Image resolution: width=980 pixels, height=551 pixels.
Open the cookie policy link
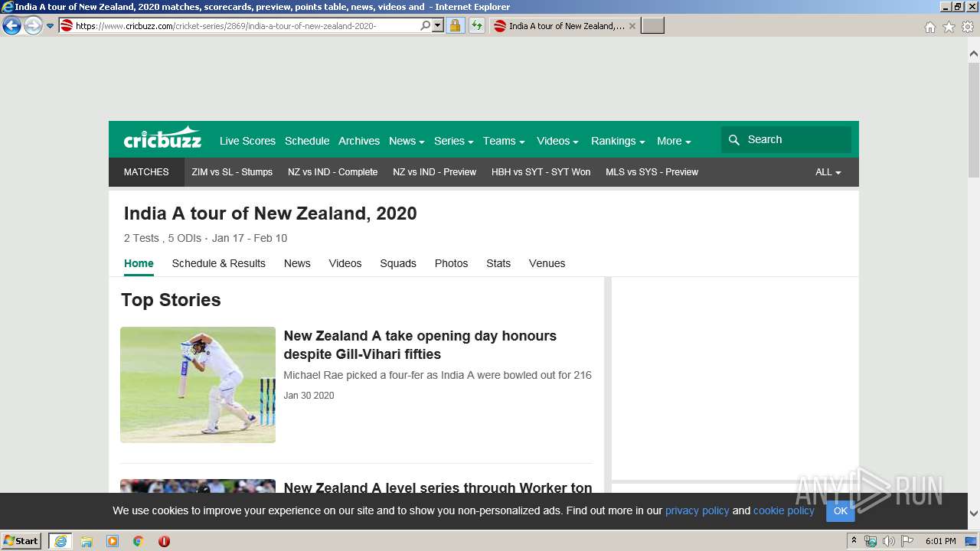[784, 510]
